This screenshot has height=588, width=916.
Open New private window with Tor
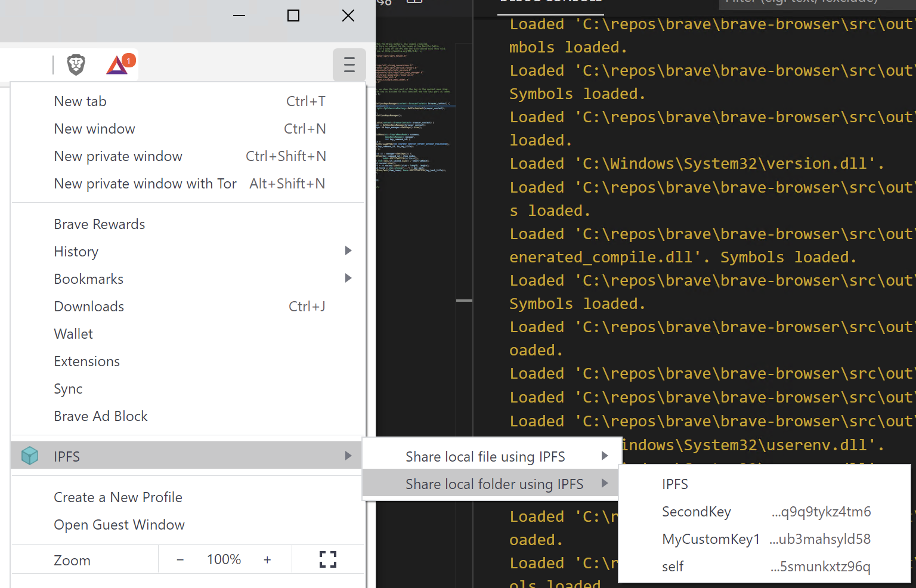(188, 184)
